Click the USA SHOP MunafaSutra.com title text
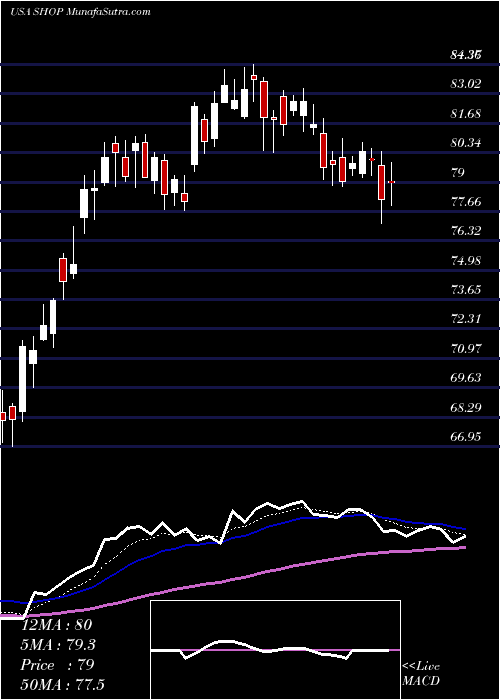500x700 pixels. (80, 12)
